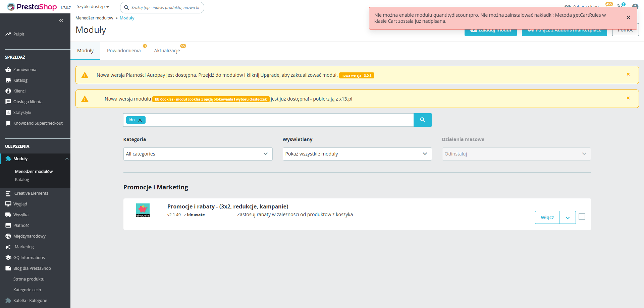
Task: Click the Statystyki bar chart icon
Action: [x=8, y=113]
